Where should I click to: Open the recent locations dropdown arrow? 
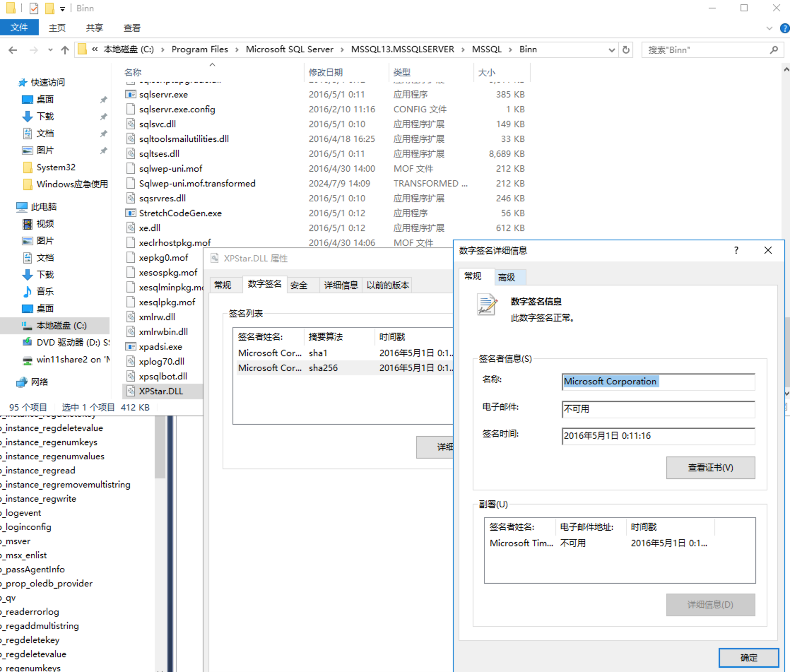[50, 50]
